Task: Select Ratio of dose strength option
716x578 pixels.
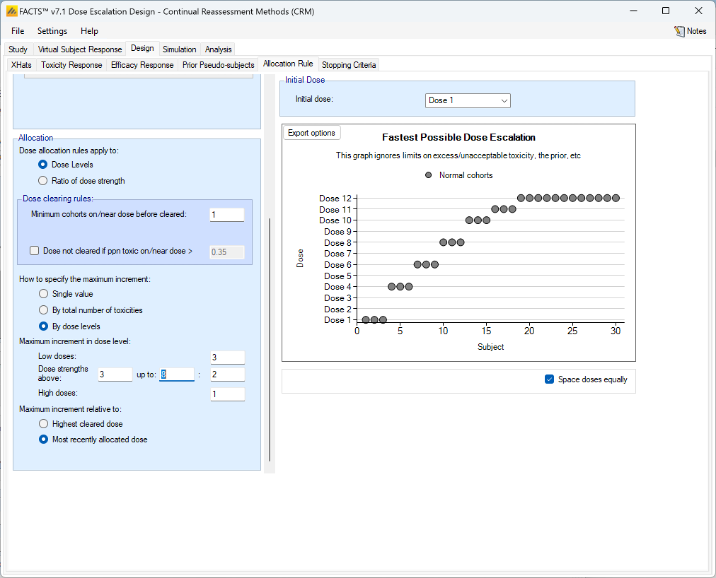Action: (x=43, y=181)
